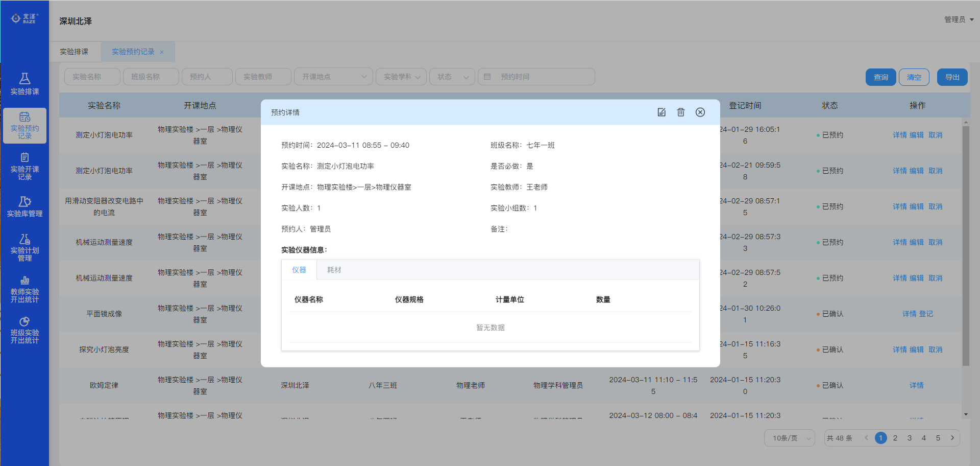
Task: Click the 查询 button
Action: click(x=880, y=77)
